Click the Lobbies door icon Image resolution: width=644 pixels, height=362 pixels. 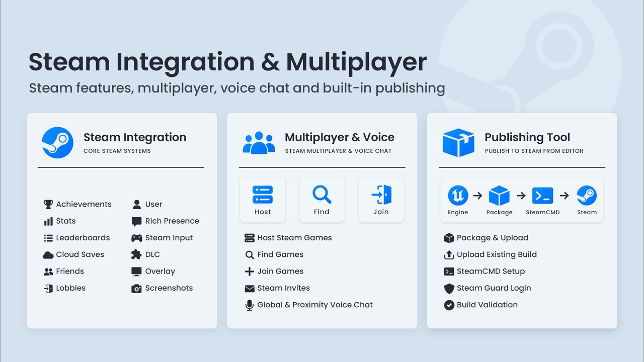48,288
